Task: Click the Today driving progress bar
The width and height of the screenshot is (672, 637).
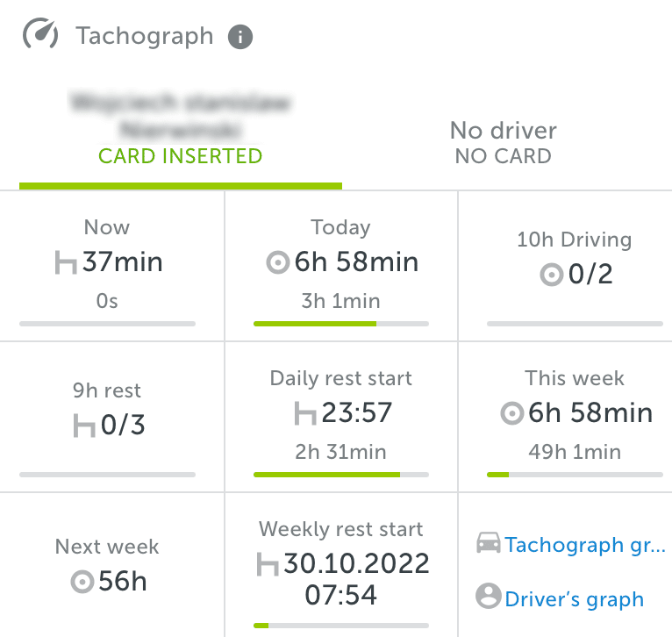Action: (341, 324)
